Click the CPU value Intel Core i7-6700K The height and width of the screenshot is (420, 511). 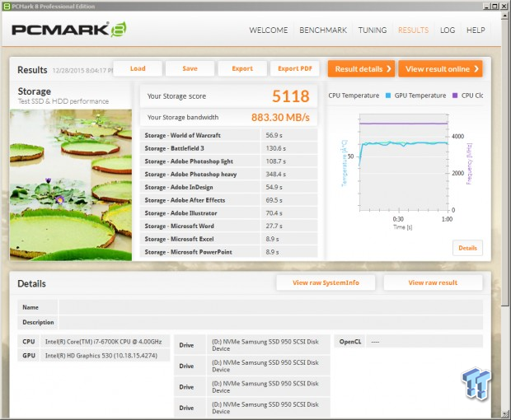103,342
